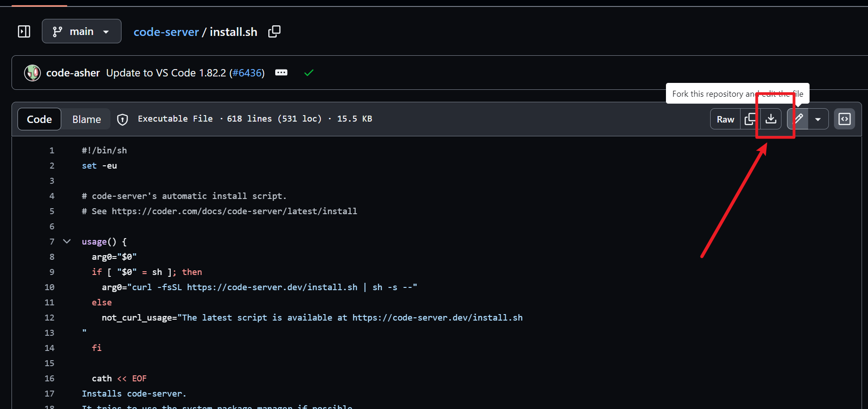Open the code-server repository link
This screenshot has width=868, height=409.
coord(166,32)
